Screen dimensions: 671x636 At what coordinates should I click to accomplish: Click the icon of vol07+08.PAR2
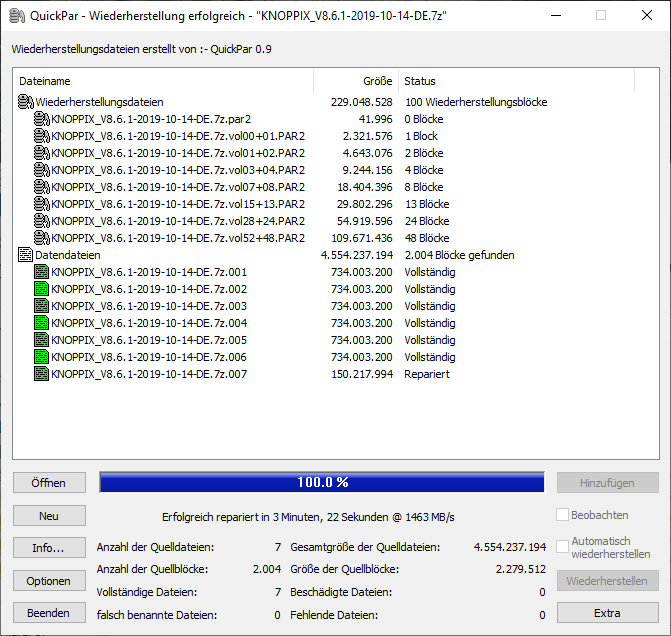tap(42, 187)
